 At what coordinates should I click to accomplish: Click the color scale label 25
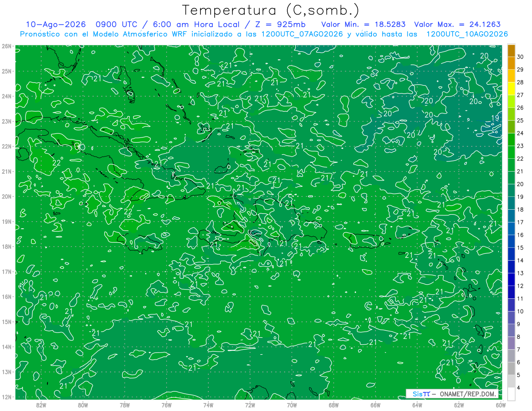tap(520, 120)
